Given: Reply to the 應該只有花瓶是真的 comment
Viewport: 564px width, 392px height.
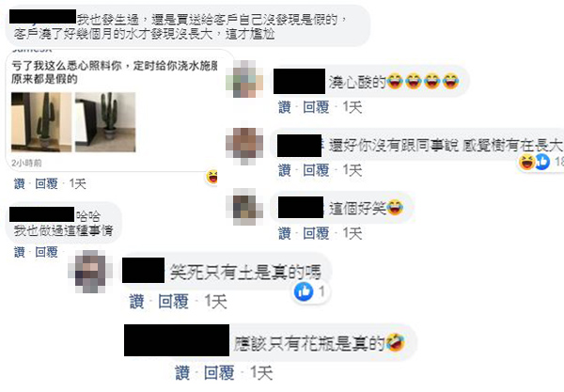Looking at the screenshot, I should tap(219, 372).
